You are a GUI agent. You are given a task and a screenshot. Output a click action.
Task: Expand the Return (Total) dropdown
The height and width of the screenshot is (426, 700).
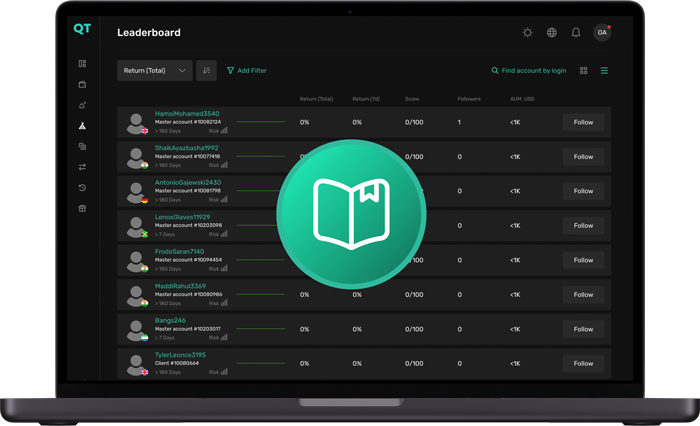tap(154, 71)
